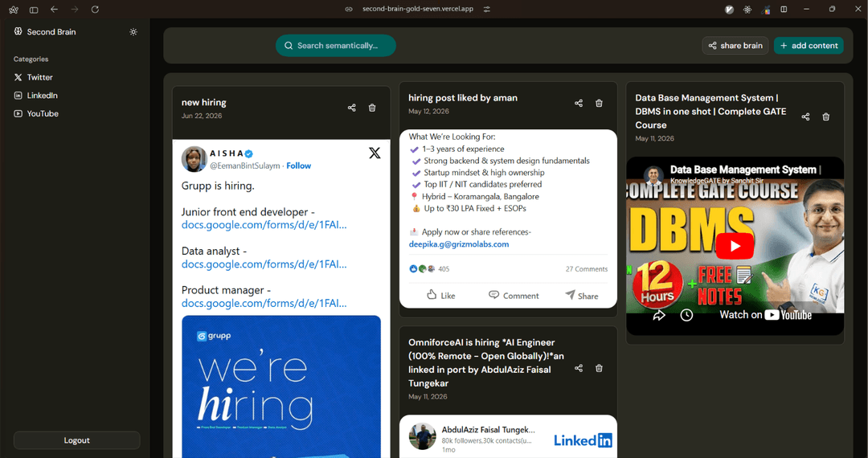
Task: Toggle the browser sidebar panel icon
Action: [34, 10]
